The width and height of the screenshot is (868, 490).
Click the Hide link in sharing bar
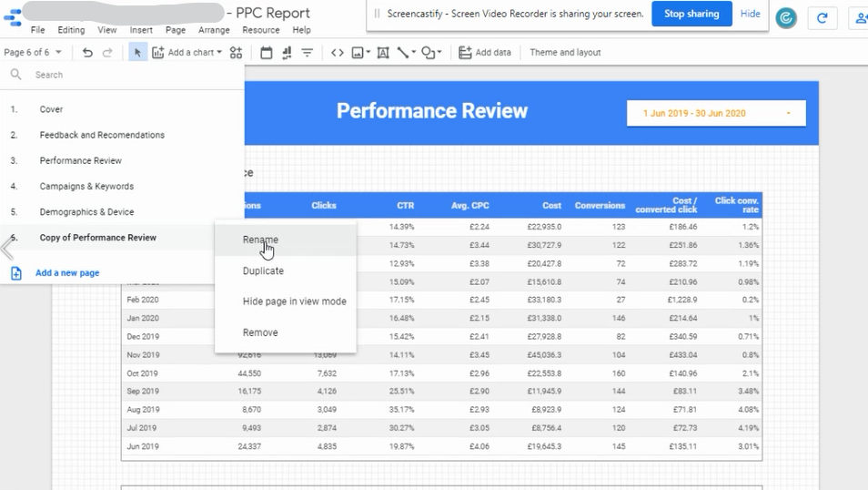click(750, 14)
